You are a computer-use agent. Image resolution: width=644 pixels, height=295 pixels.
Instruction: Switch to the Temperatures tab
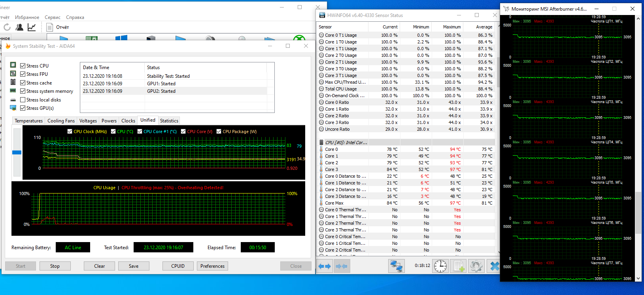[28, 121]
